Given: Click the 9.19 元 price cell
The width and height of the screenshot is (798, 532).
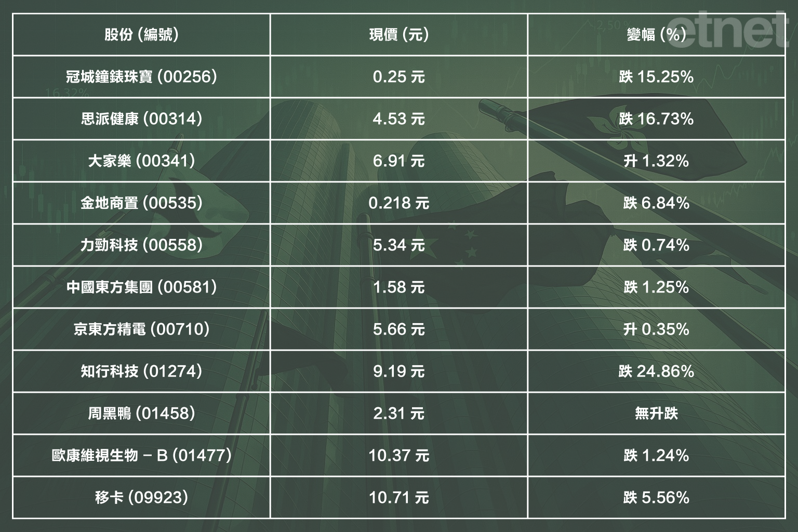Looking at the screenshot, I should (398, 371).
